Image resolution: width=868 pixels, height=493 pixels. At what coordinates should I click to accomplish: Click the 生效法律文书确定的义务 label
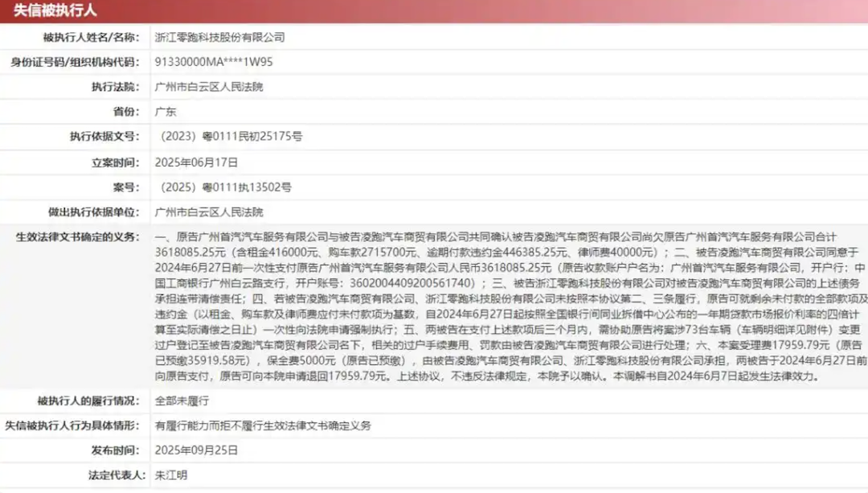[77, 237]
